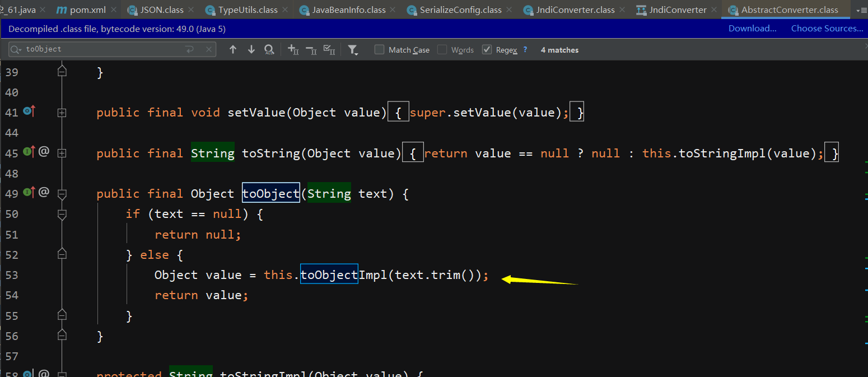Click the Download... link
868x377 pixels.
(x=752, y=29)
